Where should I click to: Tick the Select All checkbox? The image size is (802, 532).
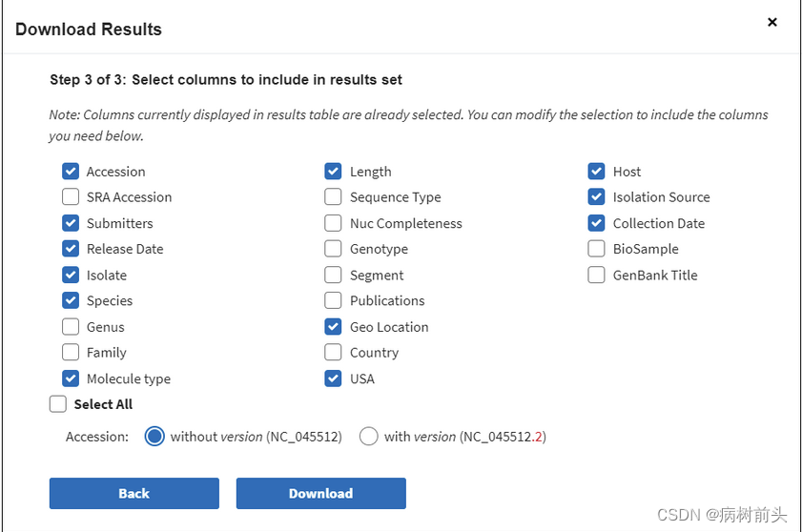point(58,404)
